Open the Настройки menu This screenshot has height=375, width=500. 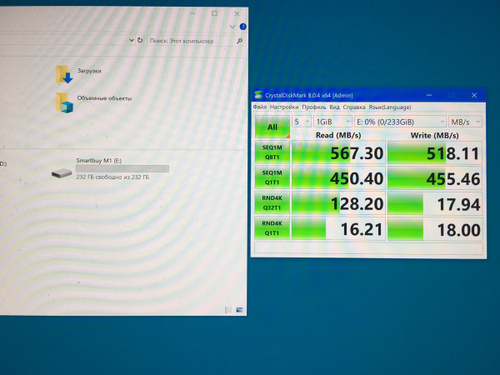click(284, 107)
